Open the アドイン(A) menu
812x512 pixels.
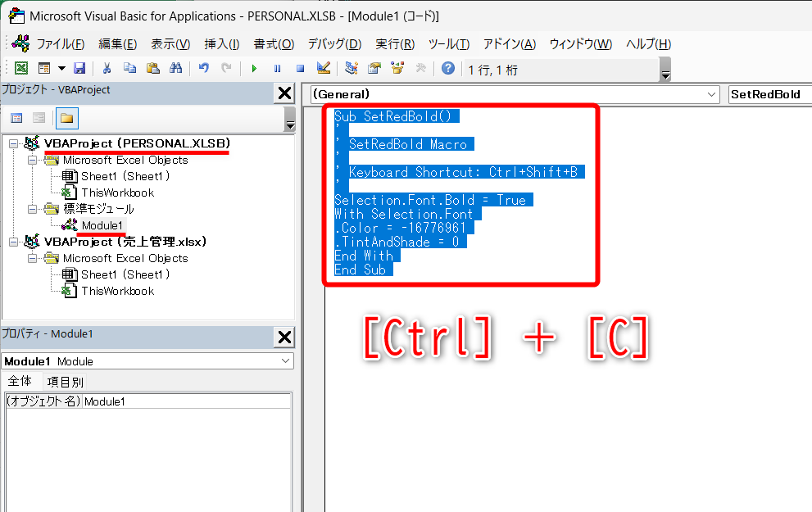pos(510,44)
